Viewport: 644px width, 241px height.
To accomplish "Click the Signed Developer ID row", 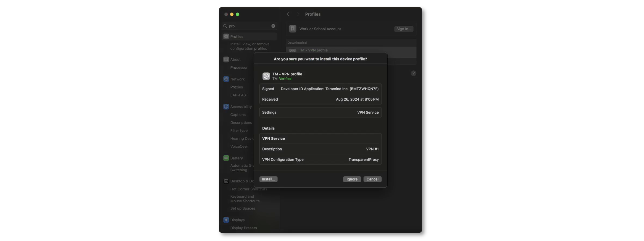I will (x=320, y=89).
